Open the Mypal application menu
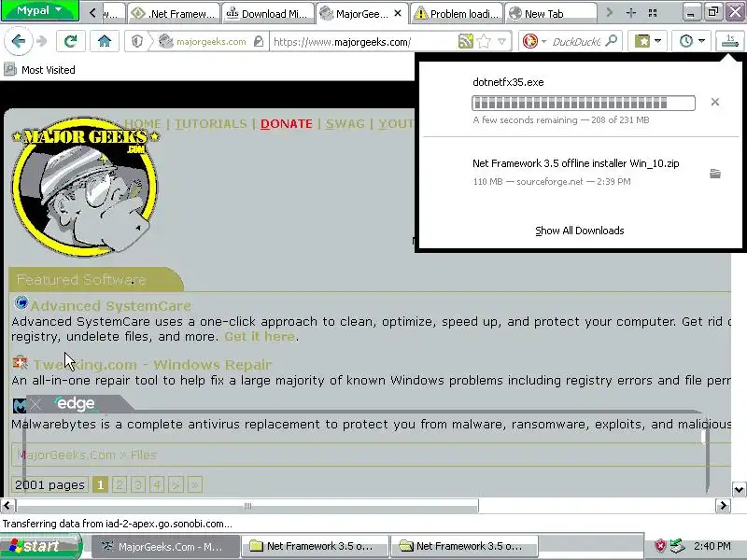The width and height of the screenshot is (747, 560). tap(40, 10)
